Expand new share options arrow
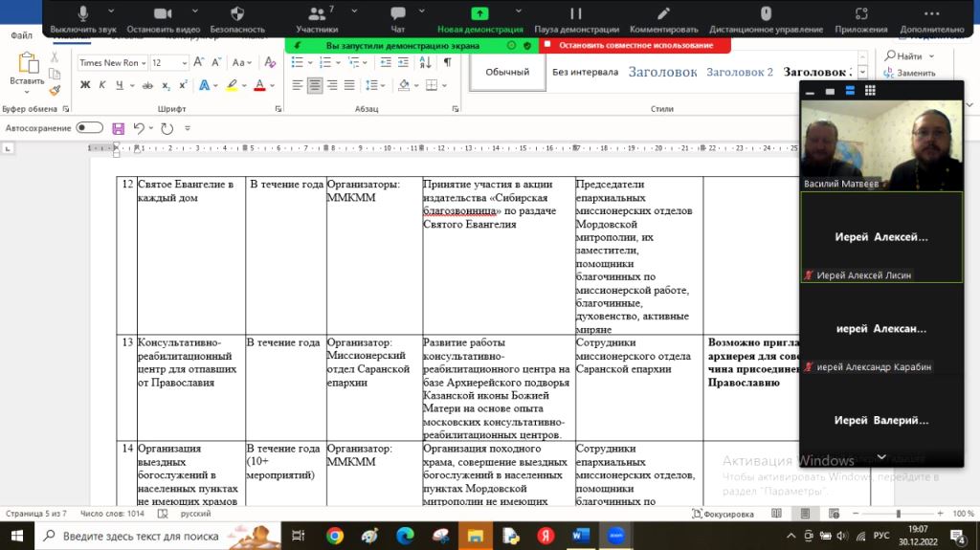The width and height of the screenshot is (980, 550). (518, 11)
